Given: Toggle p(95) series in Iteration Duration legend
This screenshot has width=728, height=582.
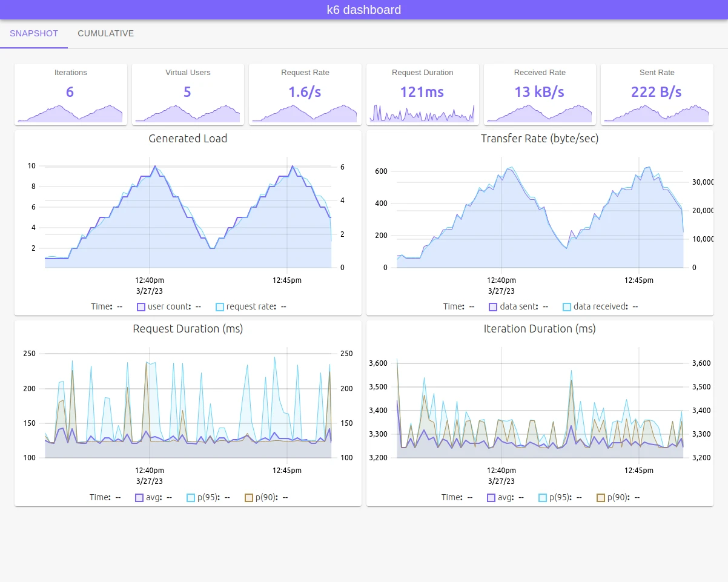Looking at the screenshot, I should pos(561,497).
